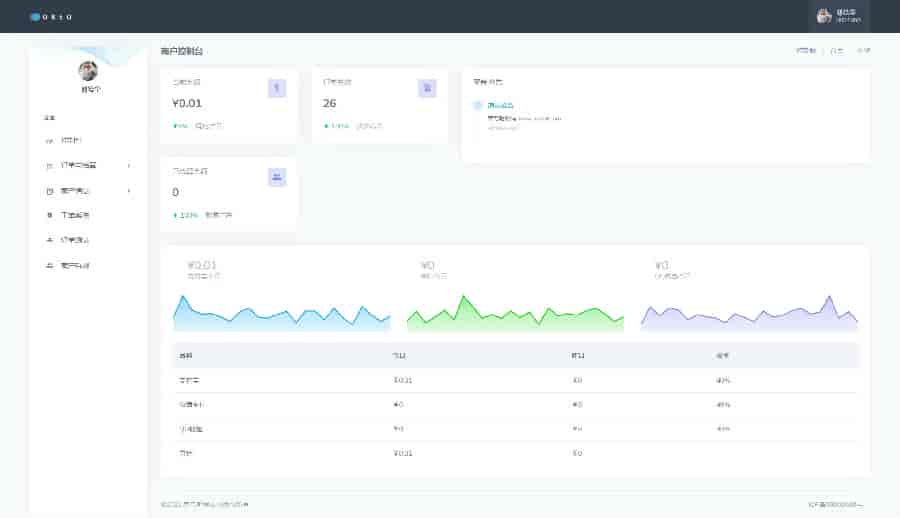Click the purple users icon on the 0 count card

[277, 177]
